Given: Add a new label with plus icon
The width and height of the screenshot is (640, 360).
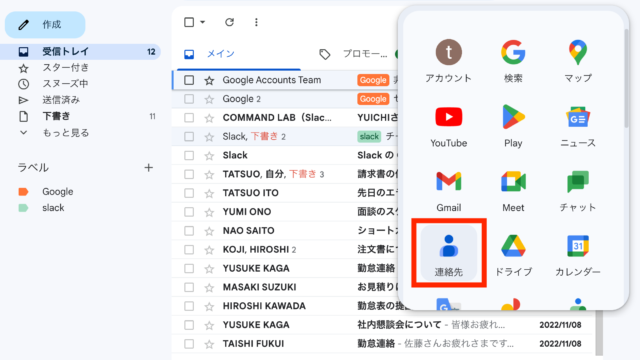Looking at the screenshot, I should (149, 167).
